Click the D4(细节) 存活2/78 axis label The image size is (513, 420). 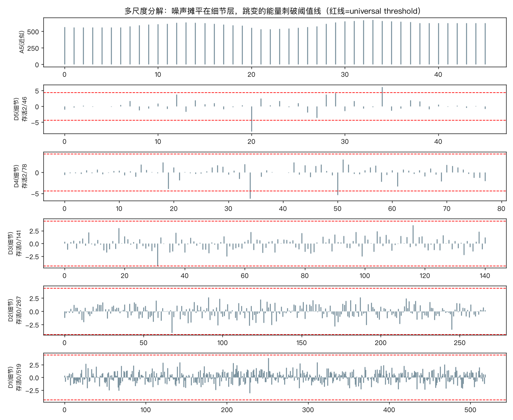(20, 176)
